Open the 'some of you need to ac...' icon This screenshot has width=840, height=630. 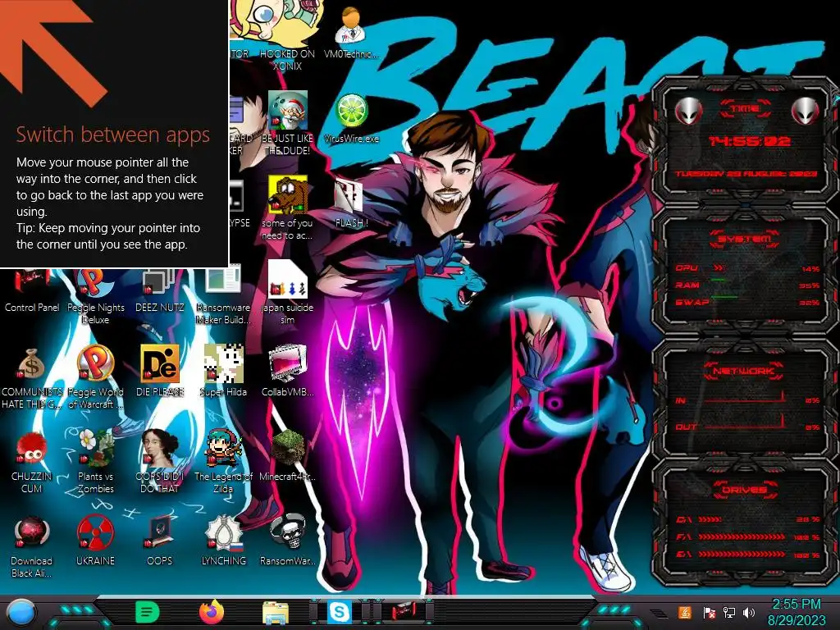pos(288,208)
